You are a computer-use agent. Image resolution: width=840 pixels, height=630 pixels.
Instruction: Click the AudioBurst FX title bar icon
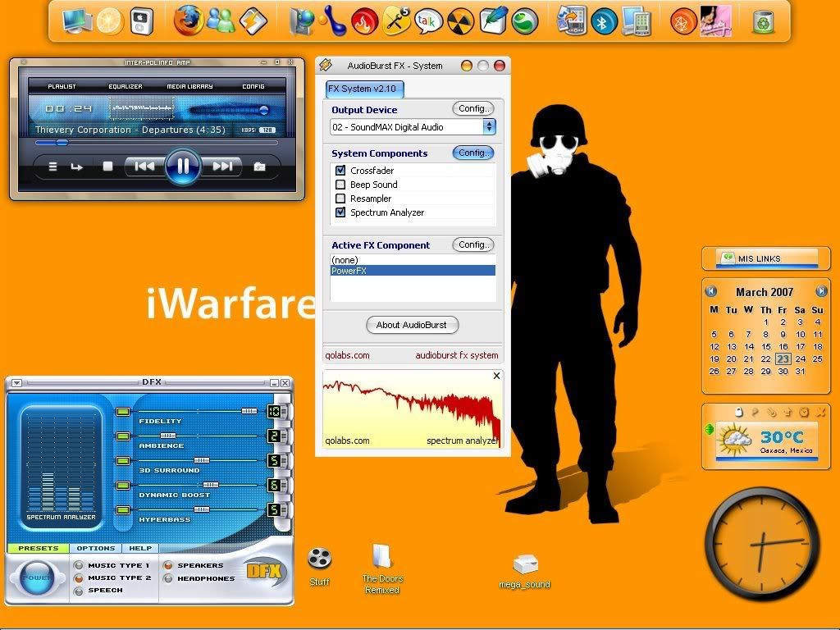coord(325,66)
